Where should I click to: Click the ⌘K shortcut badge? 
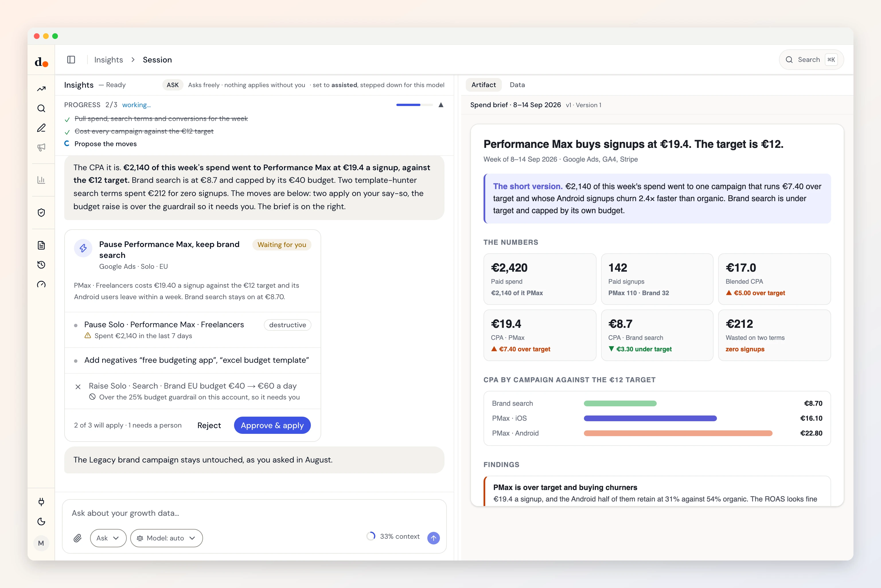pos(831,60)
